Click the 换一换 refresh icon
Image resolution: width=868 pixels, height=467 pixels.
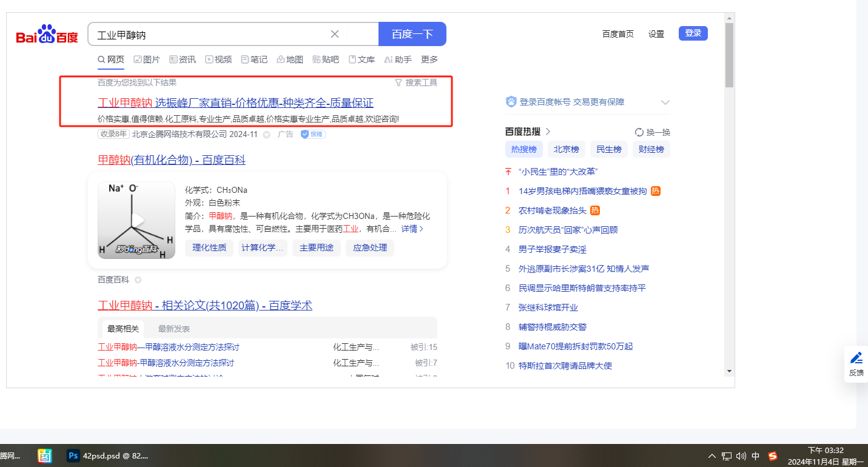(x=639, y=132)
